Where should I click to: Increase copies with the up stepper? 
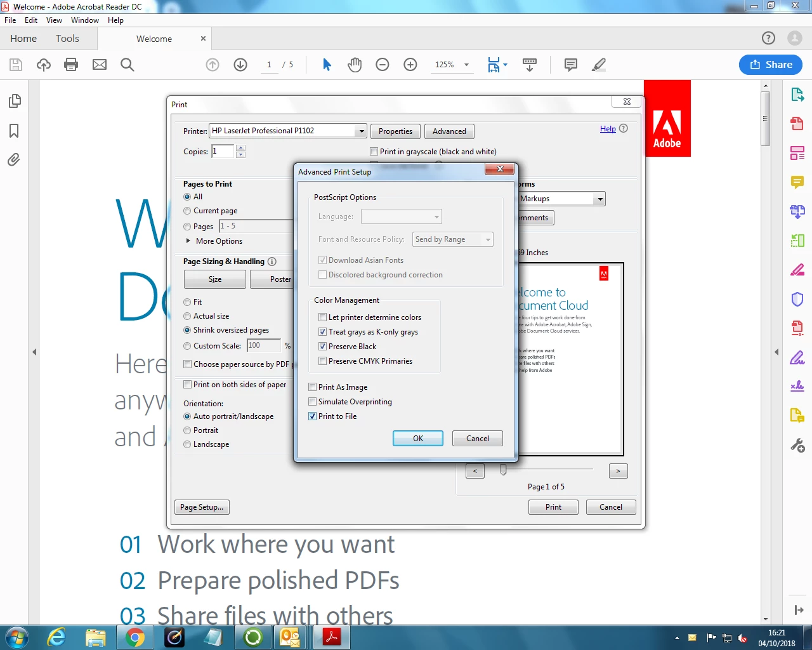coord(240,148)
